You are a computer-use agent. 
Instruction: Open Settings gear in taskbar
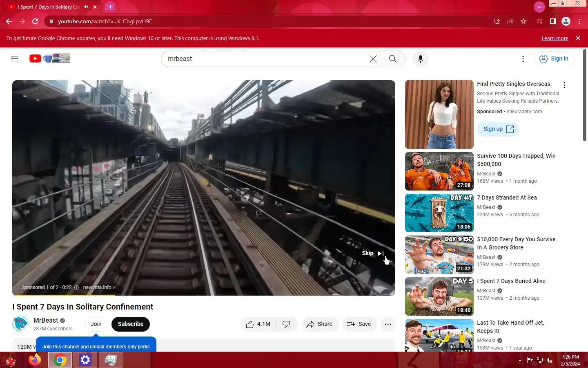tap(85, 360)
